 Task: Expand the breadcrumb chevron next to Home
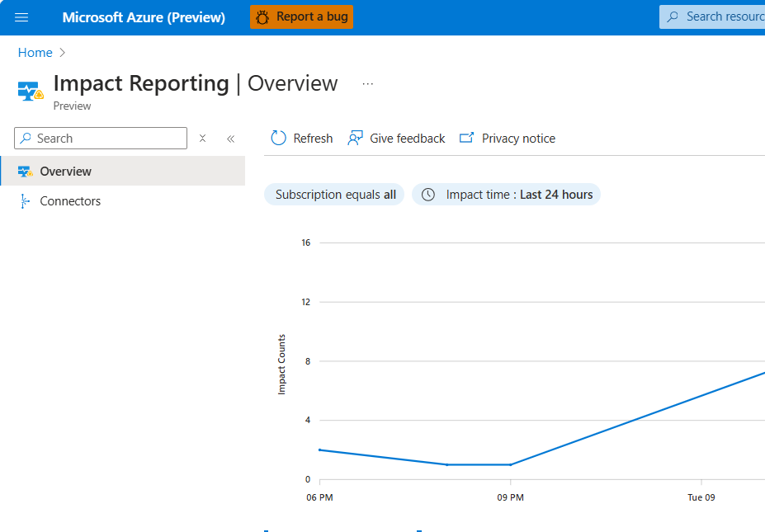pos(61,52)
